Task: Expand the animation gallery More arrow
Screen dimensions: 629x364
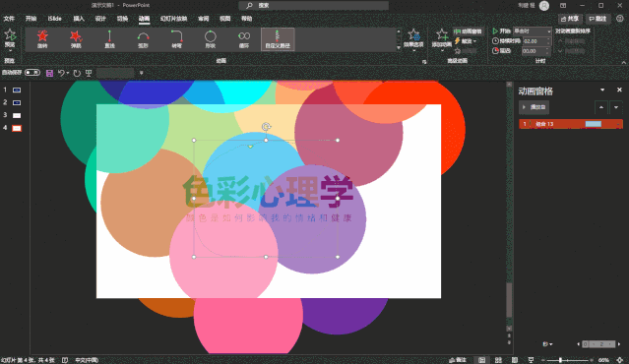Action: point(399,47)
